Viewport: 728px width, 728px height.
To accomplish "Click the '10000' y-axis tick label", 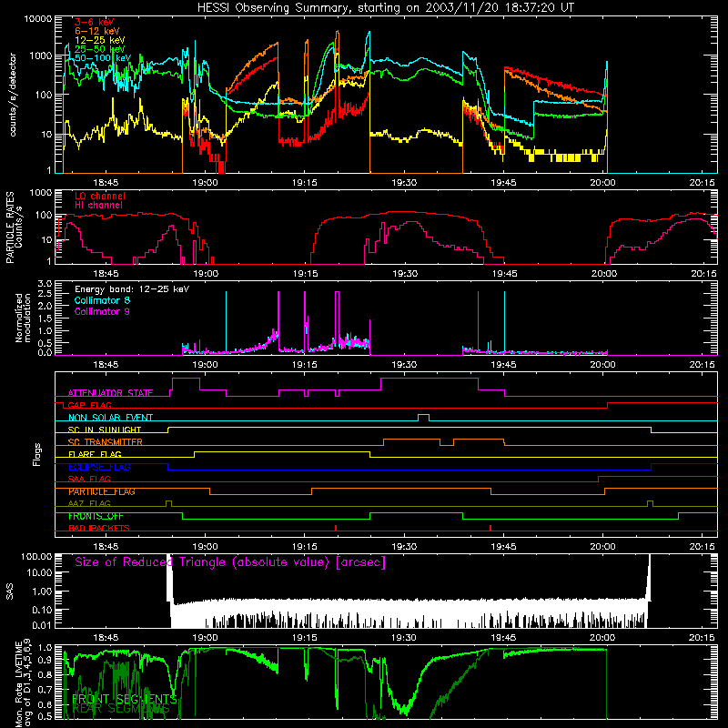I will (x=38, y=19).
